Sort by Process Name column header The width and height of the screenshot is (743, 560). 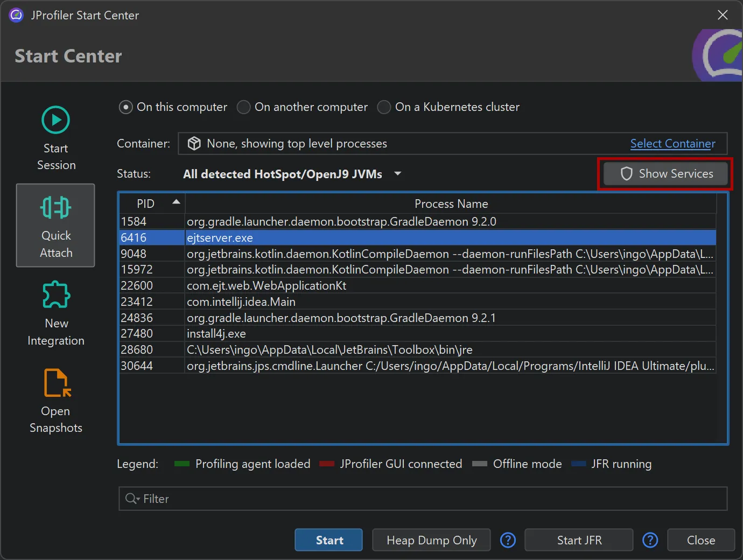[451, 204]
